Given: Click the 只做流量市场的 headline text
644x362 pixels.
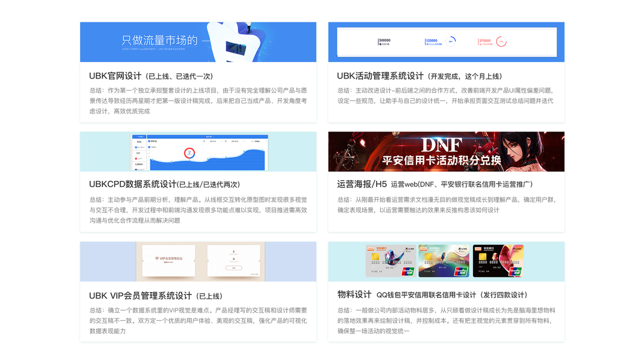Looking at the screenshot, I should pyautogui.click(x=159, y=40).
